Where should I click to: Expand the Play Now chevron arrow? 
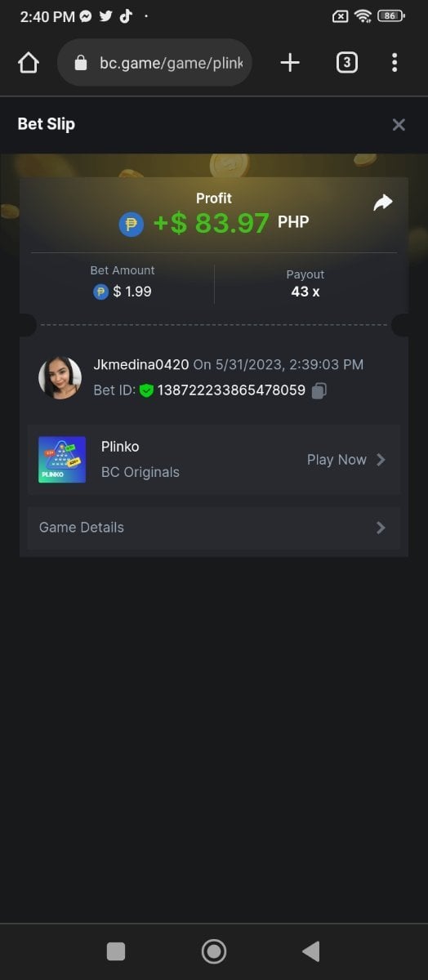[381, 460]
